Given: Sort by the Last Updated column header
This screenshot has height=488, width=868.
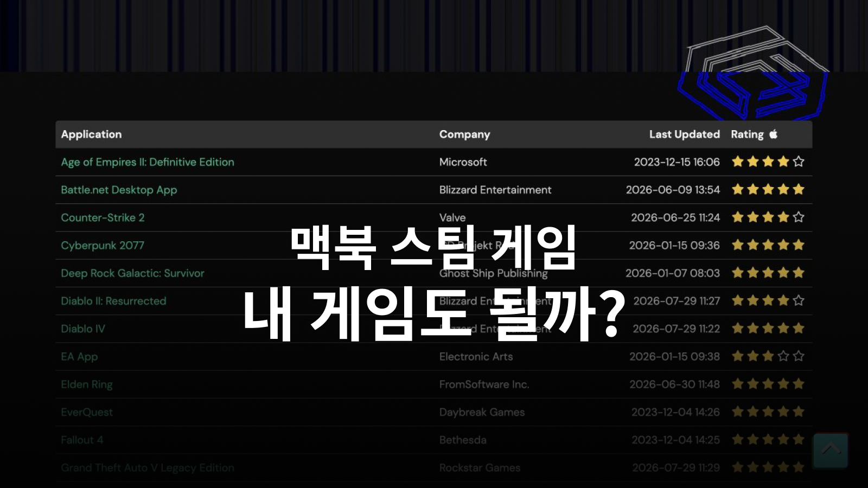Looking at the screenshot, I should (x=684, y=134).
